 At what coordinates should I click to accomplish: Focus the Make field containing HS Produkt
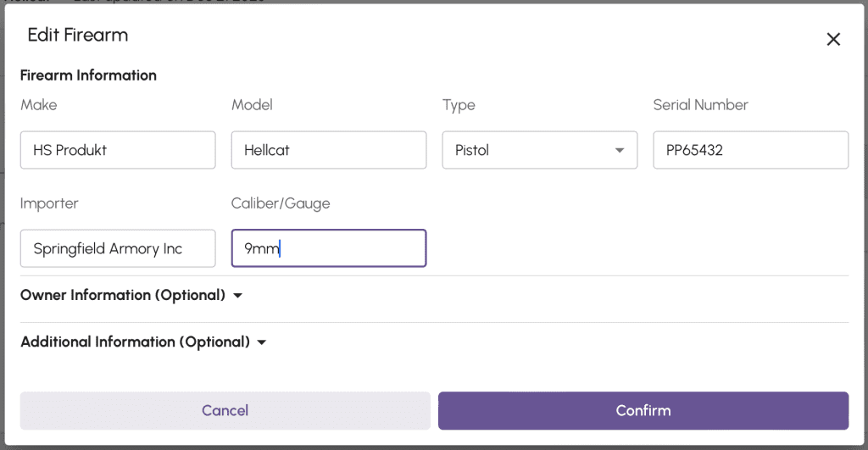pos(118,151)
